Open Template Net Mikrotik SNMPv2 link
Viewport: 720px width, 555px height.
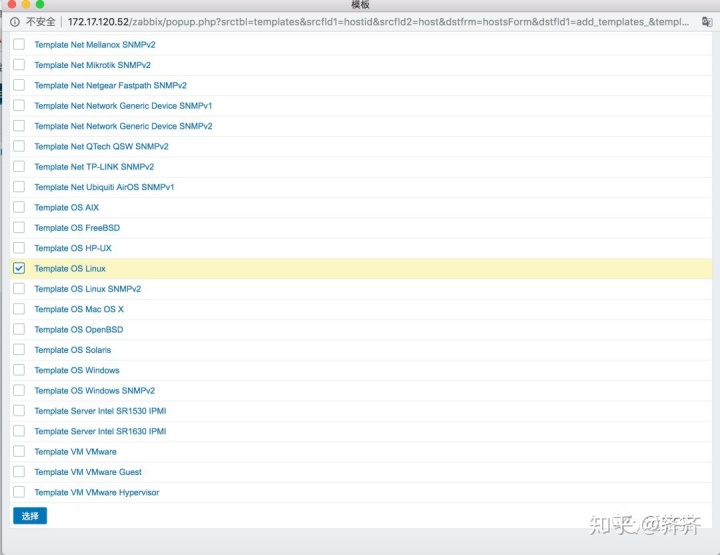coord(92,65)
